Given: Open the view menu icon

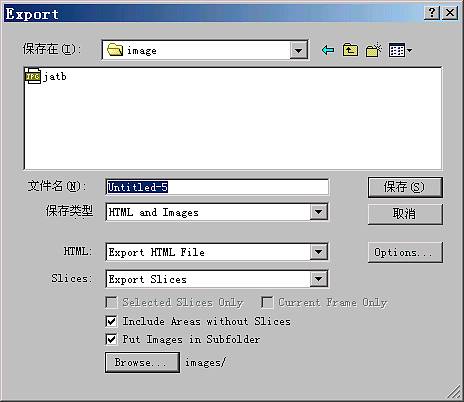Looking at the screenshot, I should click(x=400, y=50).
